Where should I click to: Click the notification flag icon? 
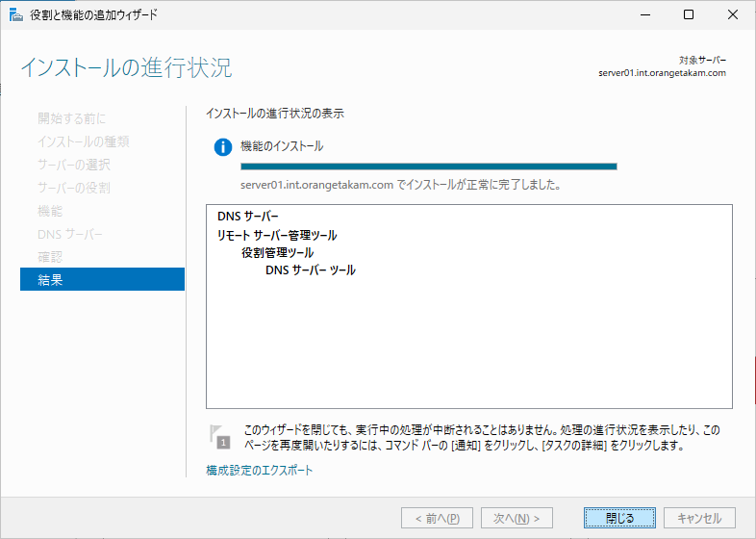[219, 437]
